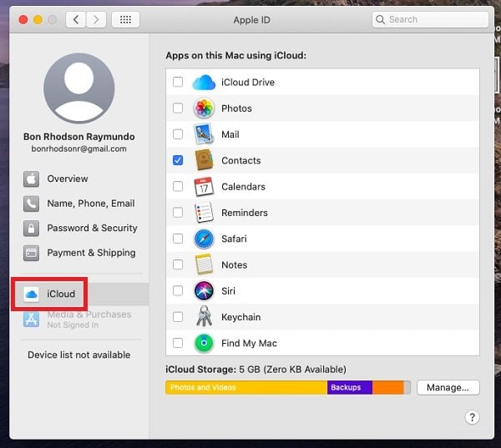This screenshot has height=448, width=501.
Task: Click the lock icon for Password & Security
Action: pyautogui.click(x=32, y=229)
